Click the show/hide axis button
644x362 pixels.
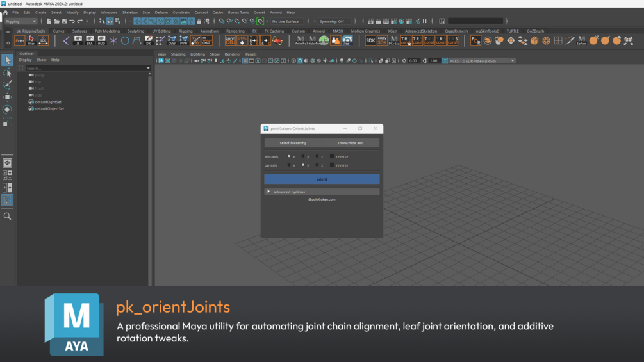tap(351, 143)
